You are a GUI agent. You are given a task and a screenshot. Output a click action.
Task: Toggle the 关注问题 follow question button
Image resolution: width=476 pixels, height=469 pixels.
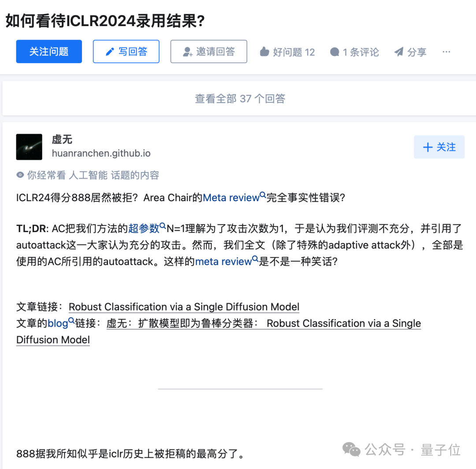click(49, 51)
